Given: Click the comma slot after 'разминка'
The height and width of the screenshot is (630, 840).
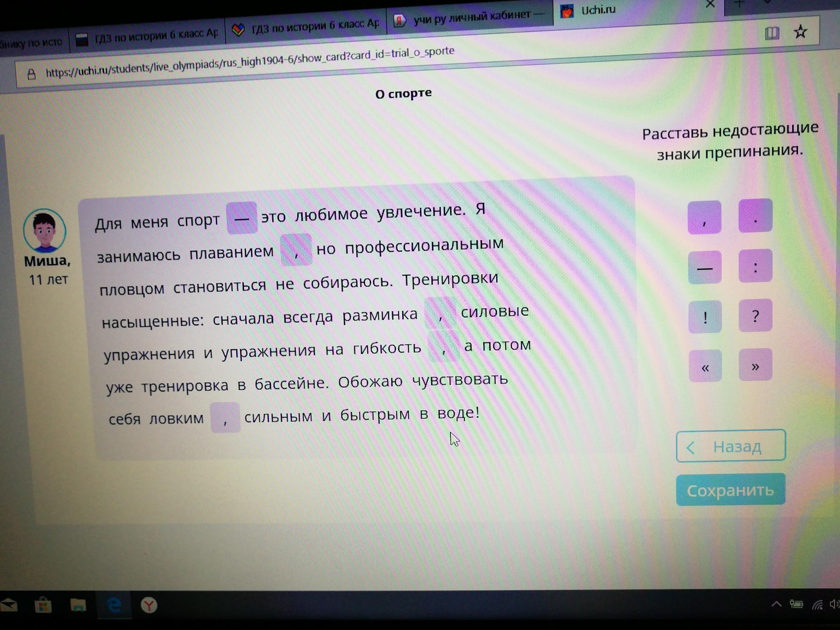Looking at the screenshot, I should pos(440,314).
